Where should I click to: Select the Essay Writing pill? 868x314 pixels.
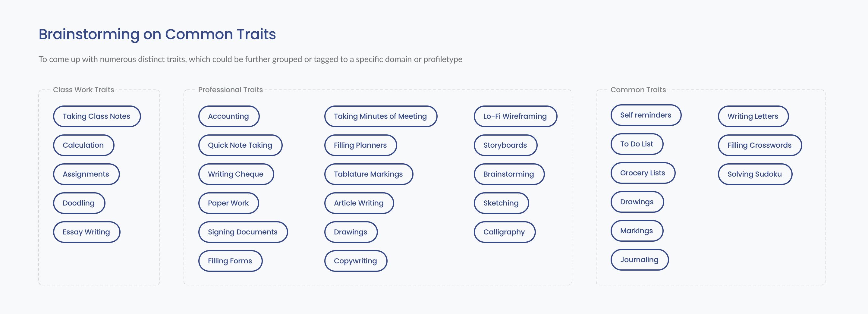tap(86, 232)
